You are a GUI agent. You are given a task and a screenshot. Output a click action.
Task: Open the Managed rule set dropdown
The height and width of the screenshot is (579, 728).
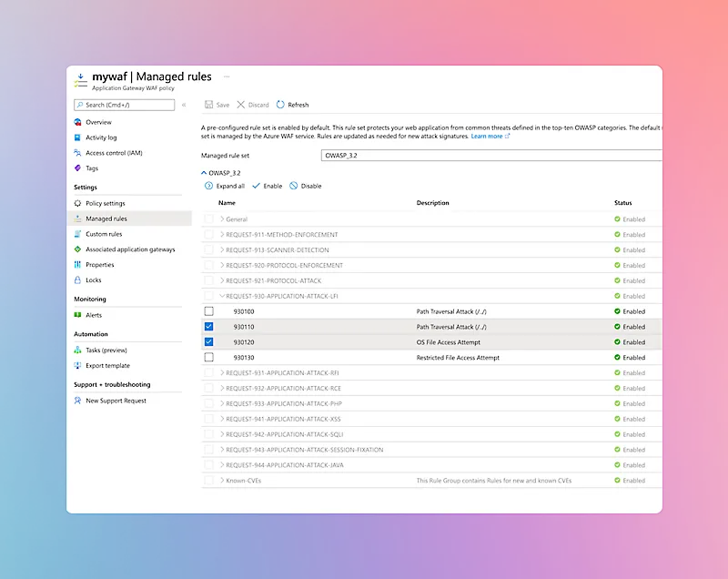[491, 156]
